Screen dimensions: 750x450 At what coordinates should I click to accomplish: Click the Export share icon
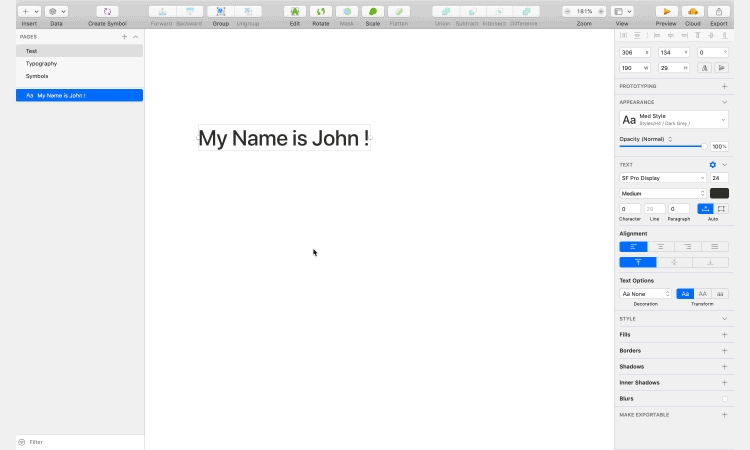pos(718,12)
